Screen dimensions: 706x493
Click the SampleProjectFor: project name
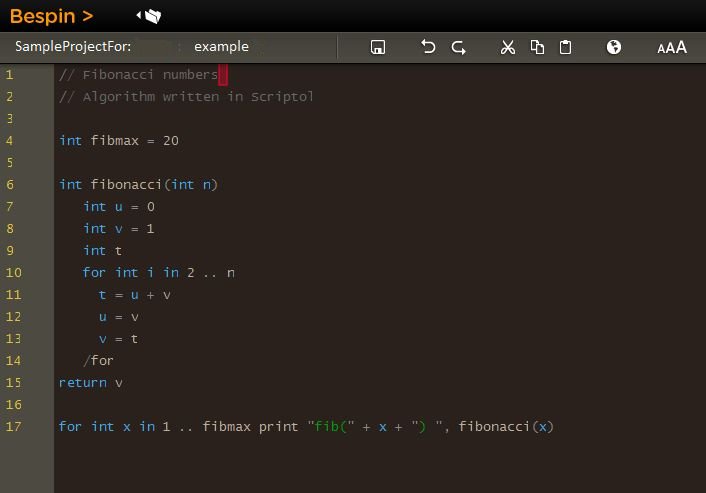coord(73,47)
